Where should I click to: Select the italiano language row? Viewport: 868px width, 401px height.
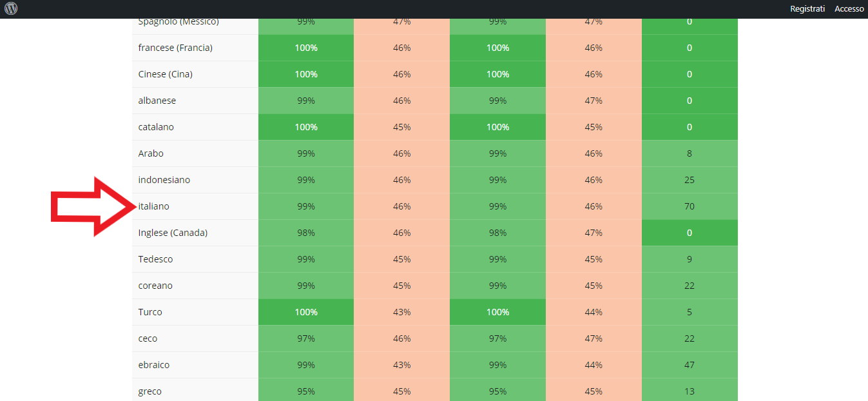pos(154,206)
